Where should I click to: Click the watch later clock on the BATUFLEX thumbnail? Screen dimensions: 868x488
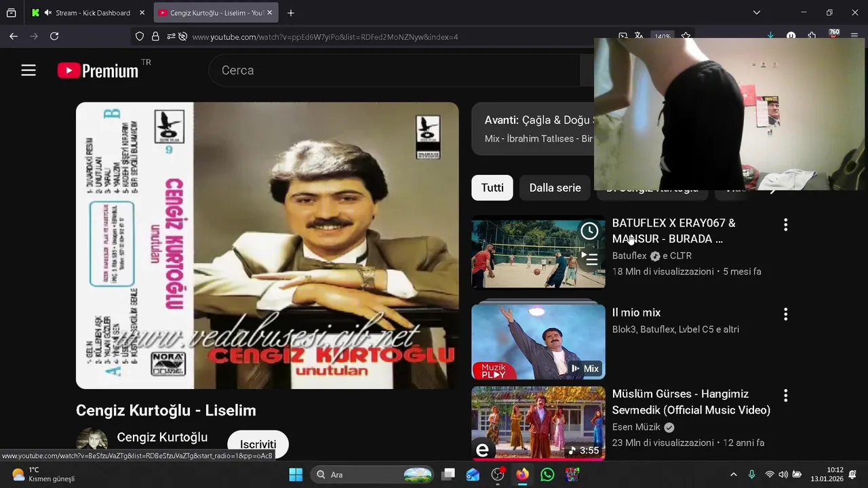click(x=589, y=231)
